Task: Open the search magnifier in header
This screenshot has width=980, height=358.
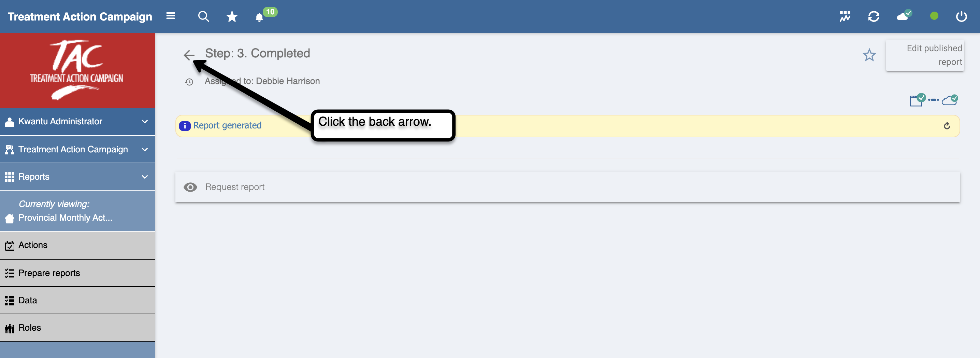Action: [203, 16]
